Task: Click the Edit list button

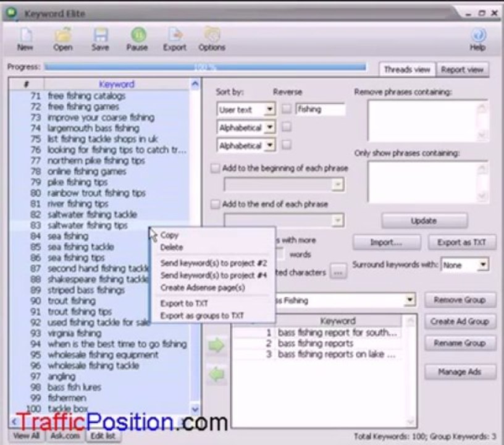Action: coord(103,436)
